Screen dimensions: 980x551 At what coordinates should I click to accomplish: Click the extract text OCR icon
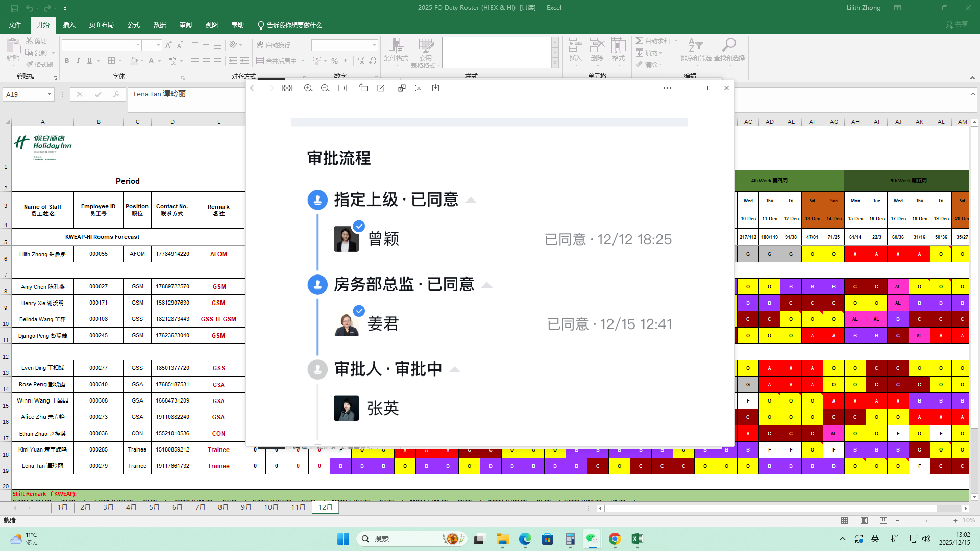pyautogui.click(x=419, y=88)
